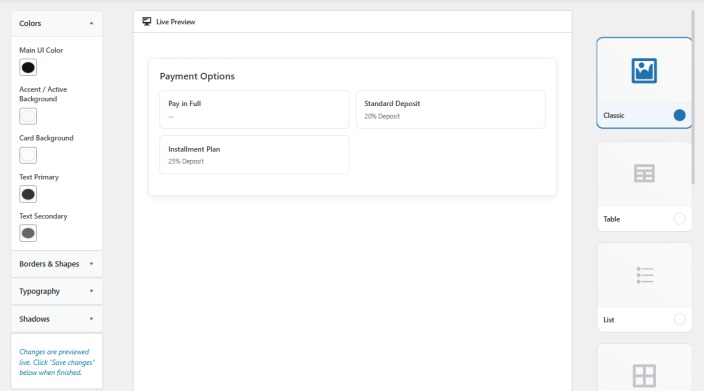The height and width of the screenshot is (391, 704).
Task: Click the vertical scrollbar on the right
Action: coord(693,97)
